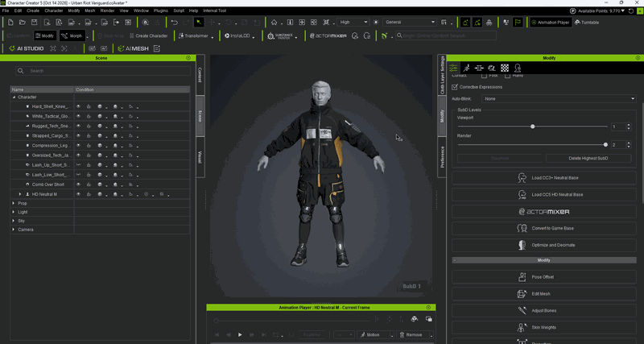Click Convert to Game Base button
This screenshot has height=344, width=644.
click(x=544, y=228)
